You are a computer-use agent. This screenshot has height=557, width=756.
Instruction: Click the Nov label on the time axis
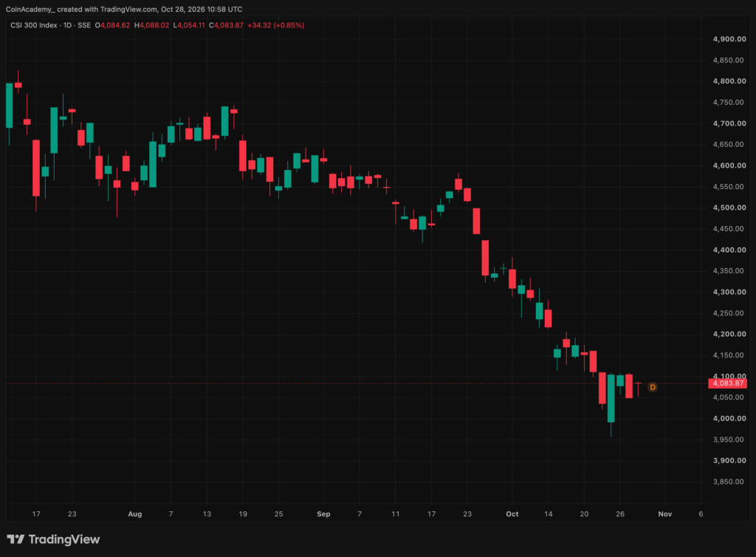665,514
